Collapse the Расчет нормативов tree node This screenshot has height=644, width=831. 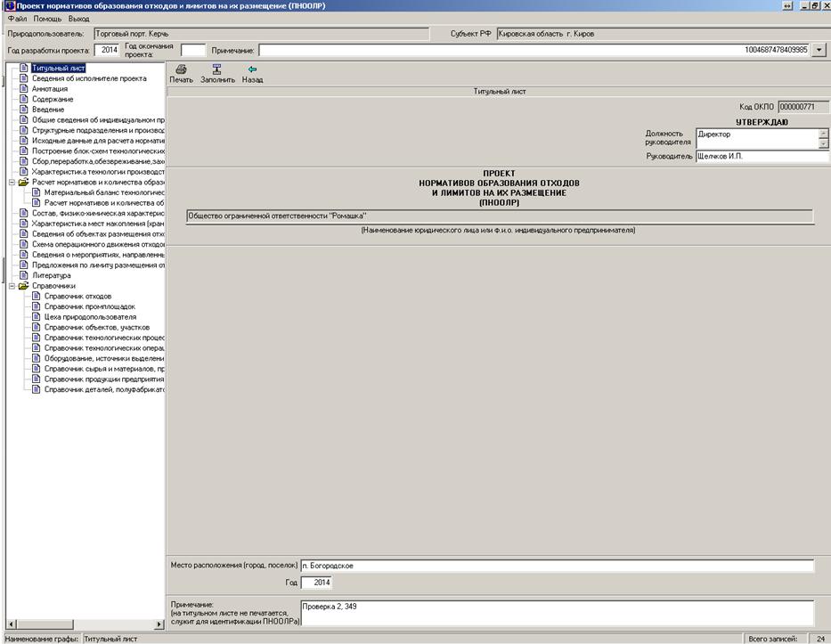12,182
